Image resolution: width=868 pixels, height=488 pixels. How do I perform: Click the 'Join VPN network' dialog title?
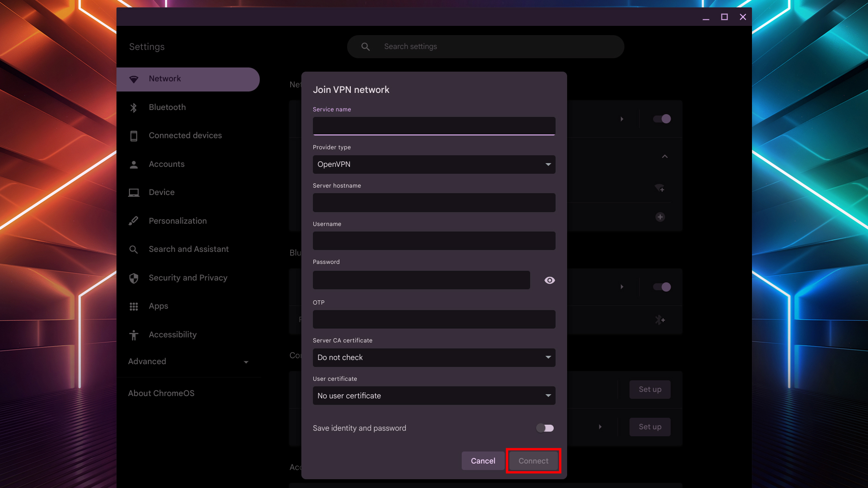click(351, 90)
